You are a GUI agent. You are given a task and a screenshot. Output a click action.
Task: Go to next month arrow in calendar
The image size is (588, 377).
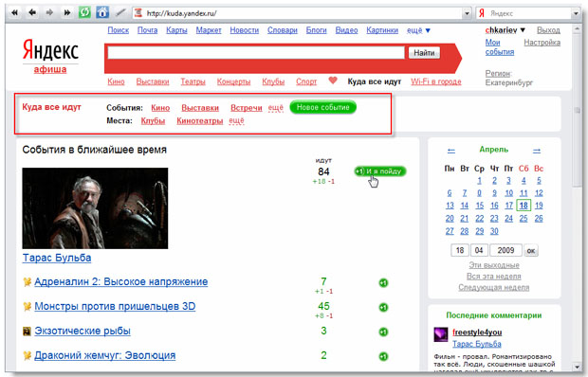[x=537, y=151]
